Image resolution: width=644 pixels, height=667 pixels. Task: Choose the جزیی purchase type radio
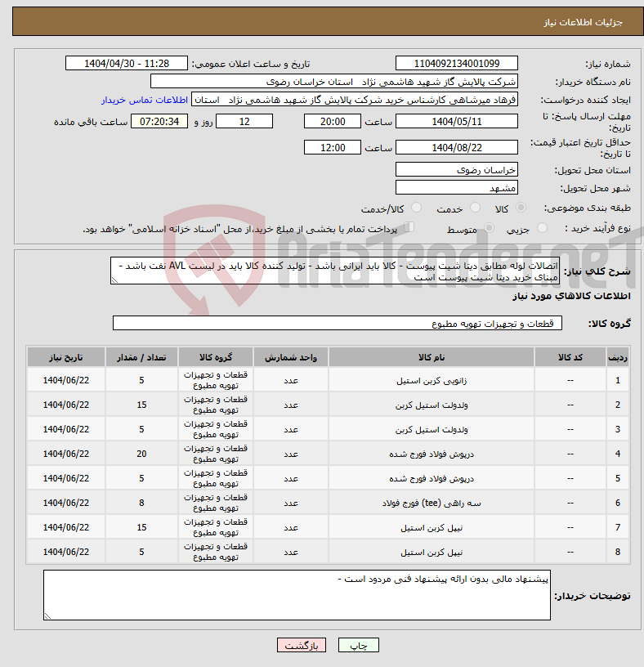(537, 229)
